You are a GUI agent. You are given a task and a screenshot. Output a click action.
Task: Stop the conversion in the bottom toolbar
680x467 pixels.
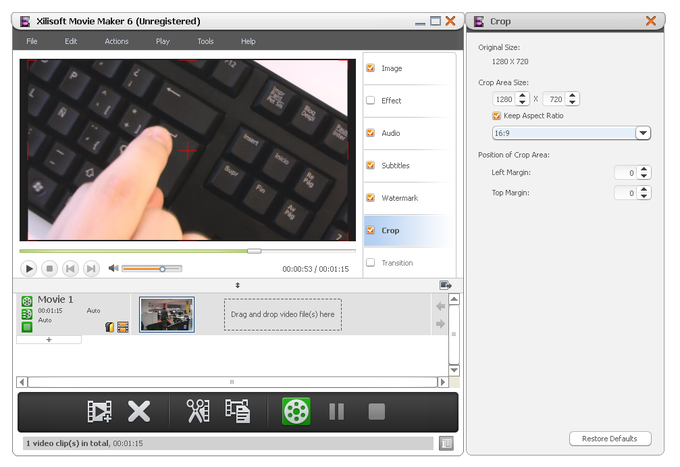click(376, 411)
